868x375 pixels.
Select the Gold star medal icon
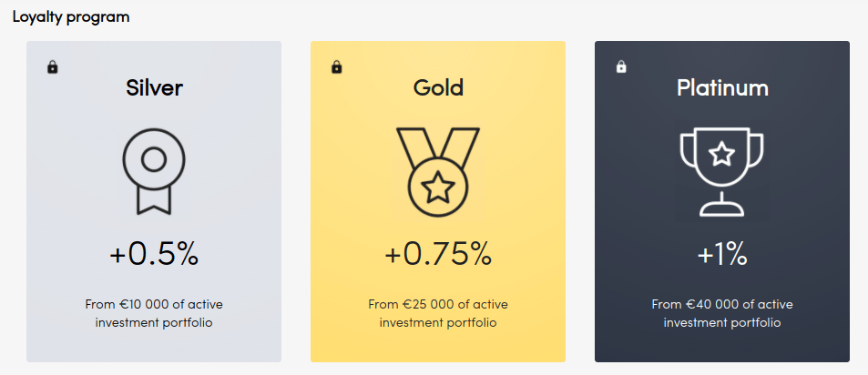click(438, 171)
